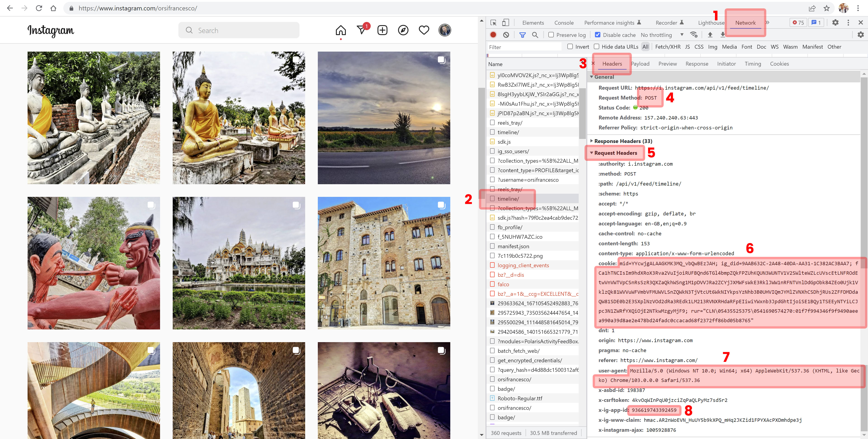
Task: Open the red statues fighting photo
Action: point(94,263)
